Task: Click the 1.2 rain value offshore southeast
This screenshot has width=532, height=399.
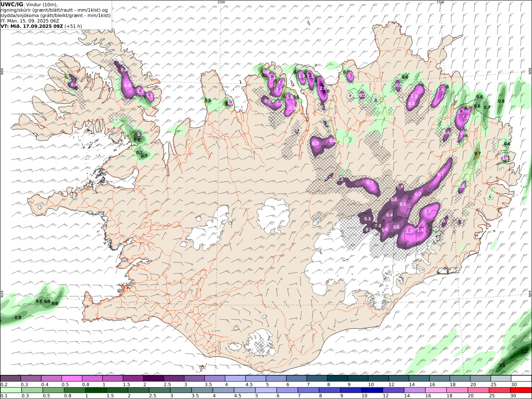Action: [x=524, y=351]
